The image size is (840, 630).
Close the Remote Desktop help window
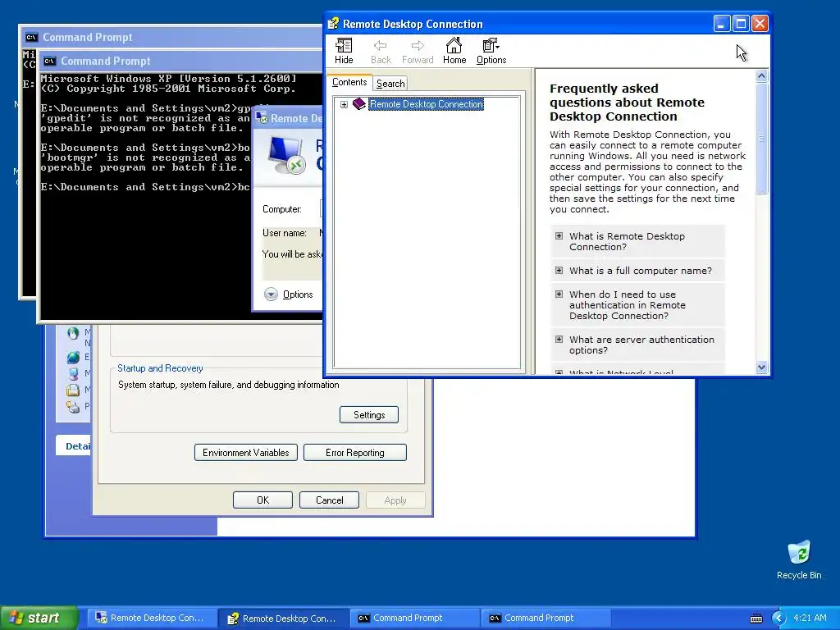click(x=760, y=24)
